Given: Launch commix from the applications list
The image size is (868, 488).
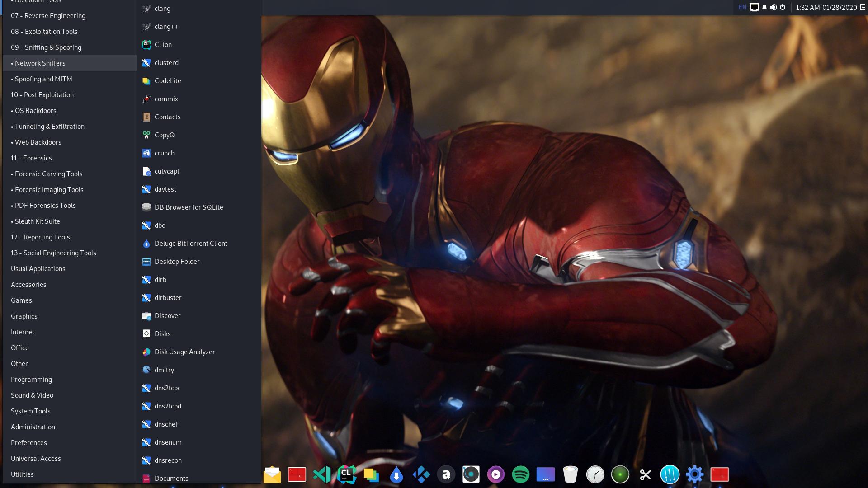Looking at the screenshot, I should point(199,99).
